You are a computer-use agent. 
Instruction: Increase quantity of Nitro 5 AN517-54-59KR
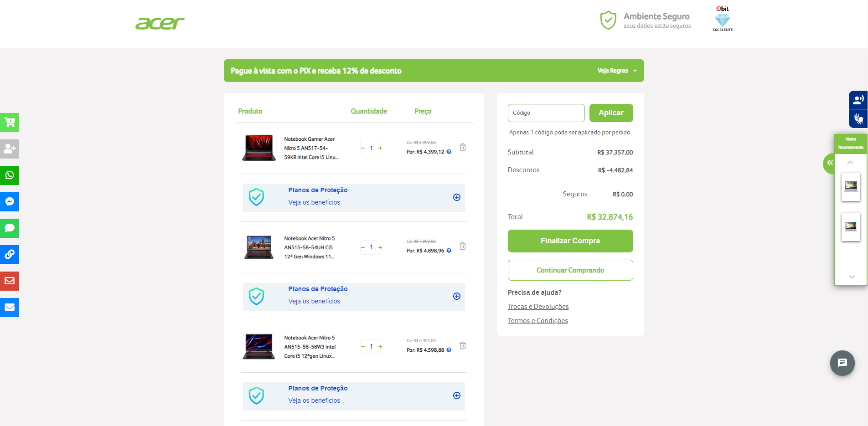pos(380,148)
